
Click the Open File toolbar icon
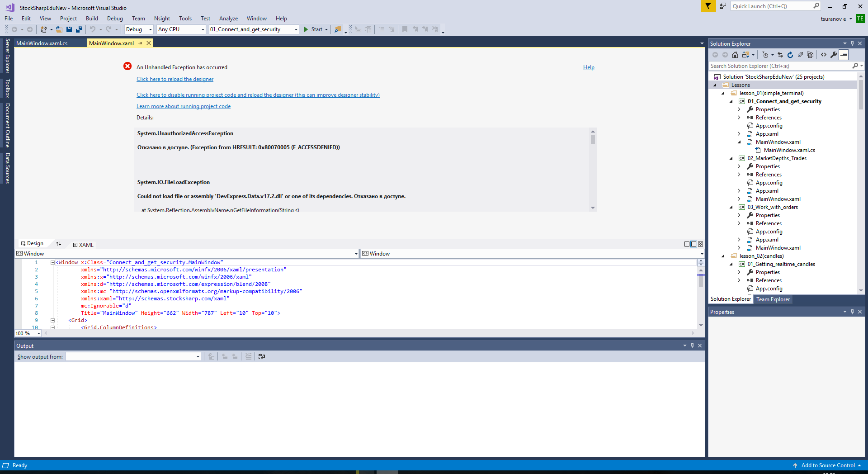(59, 29)
